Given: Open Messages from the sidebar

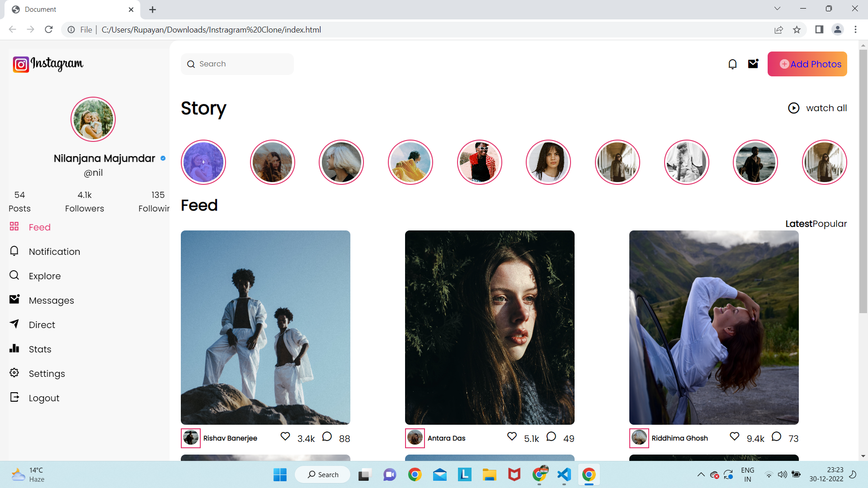Looking at the screenshot, I should [52, 300].
